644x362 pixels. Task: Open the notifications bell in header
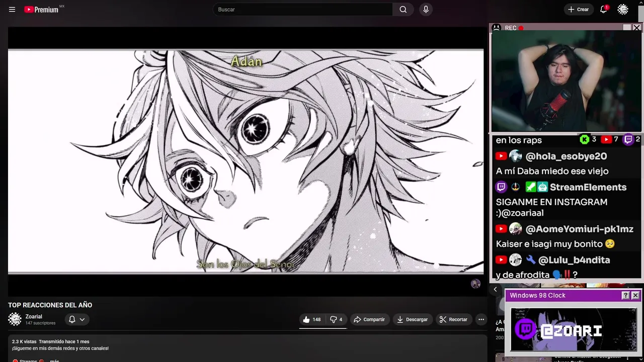click(x=603, y=10)
